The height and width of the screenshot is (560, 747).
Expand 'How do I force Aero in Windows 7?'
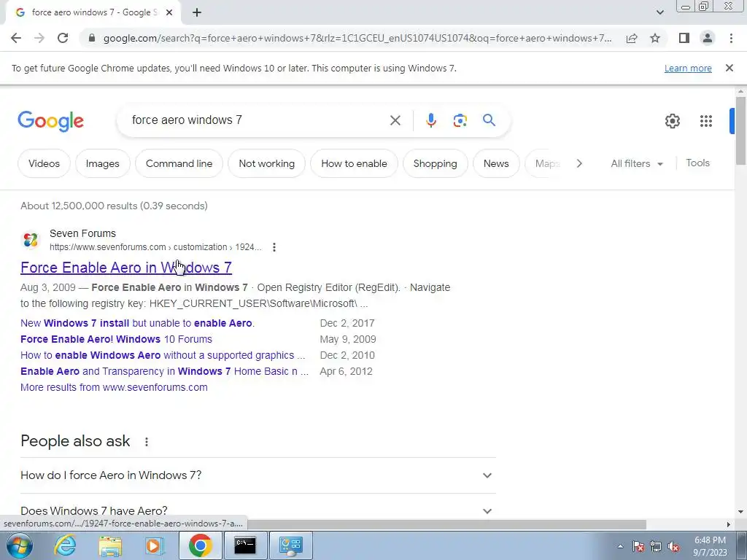coord(258,475)
